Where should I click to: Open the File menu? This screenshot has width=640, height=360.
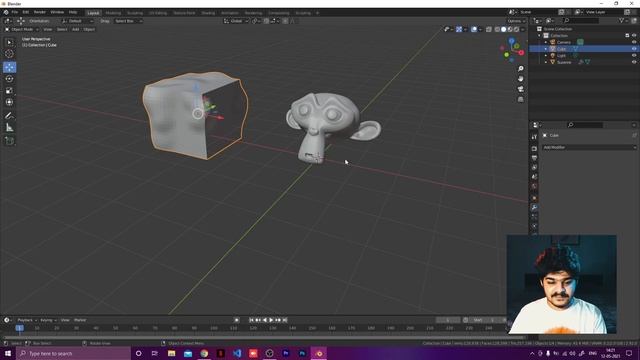pos(15,12)
